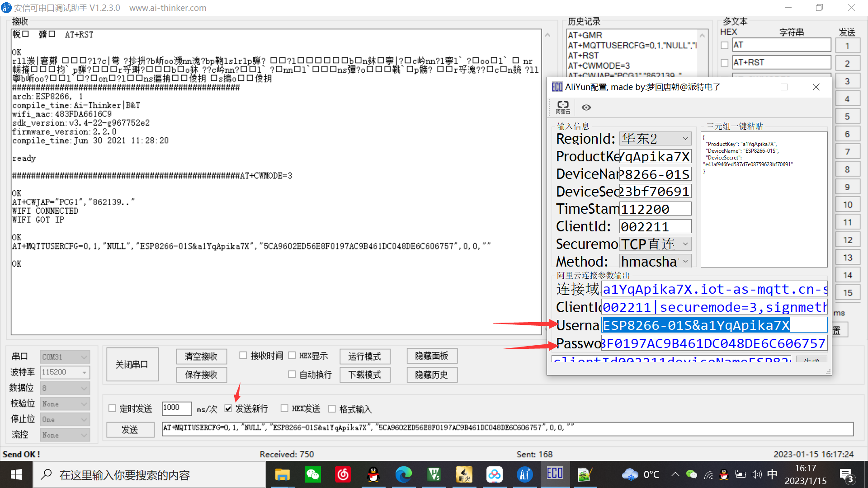This screenshot has height=488, width=868.
Task: Open the 流控 None dropdown
Action: 65,435
